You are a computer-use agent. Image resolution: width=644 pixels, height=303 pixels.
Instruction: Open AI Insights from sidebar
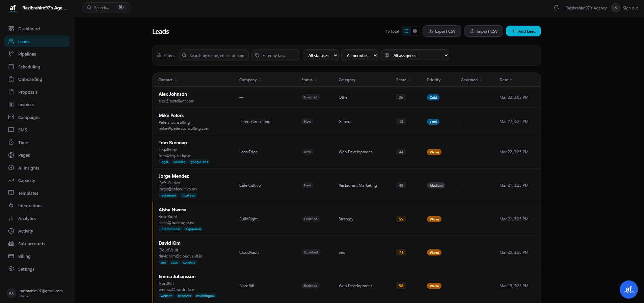click(28, 168)
